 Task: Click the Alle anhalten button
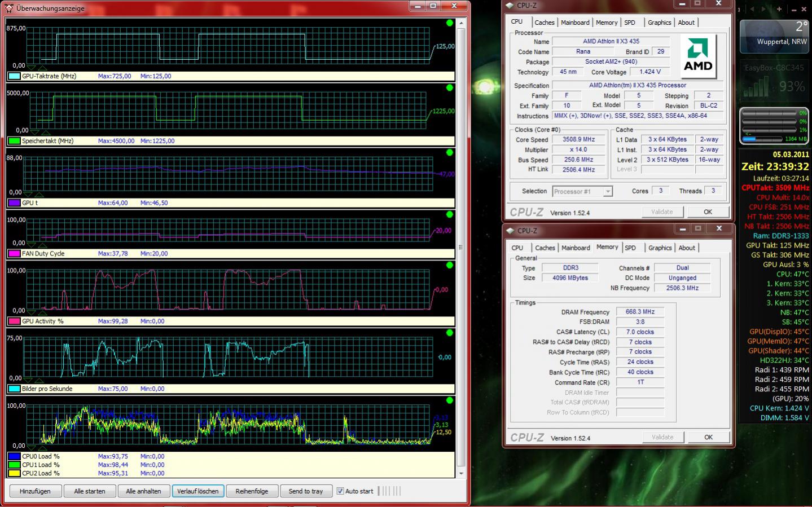click(x=143, y=491)
